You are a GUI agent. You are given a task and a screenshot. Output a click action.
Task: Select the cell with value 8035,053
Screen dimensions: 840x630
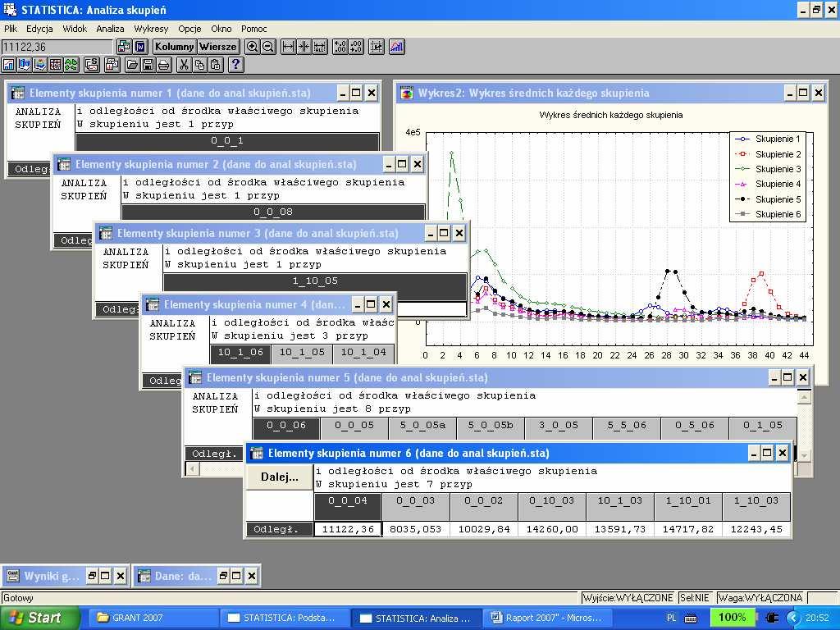[x=416, y=529]
